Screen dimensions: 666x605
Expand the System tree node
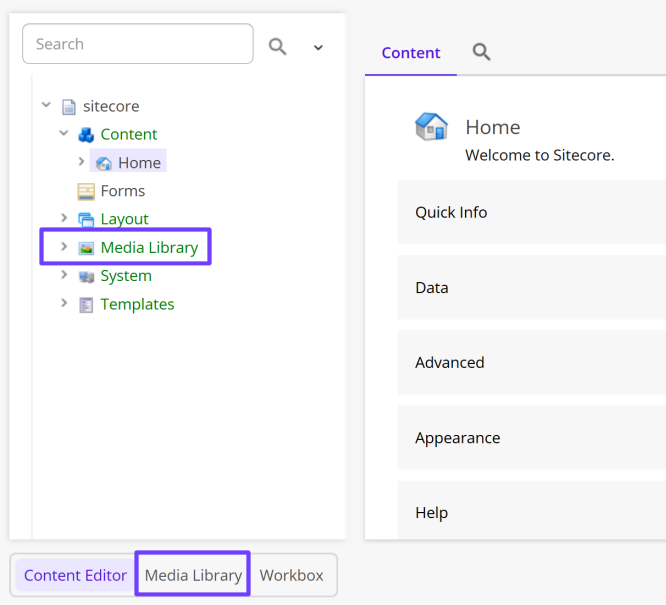click(x=64, y=274)
